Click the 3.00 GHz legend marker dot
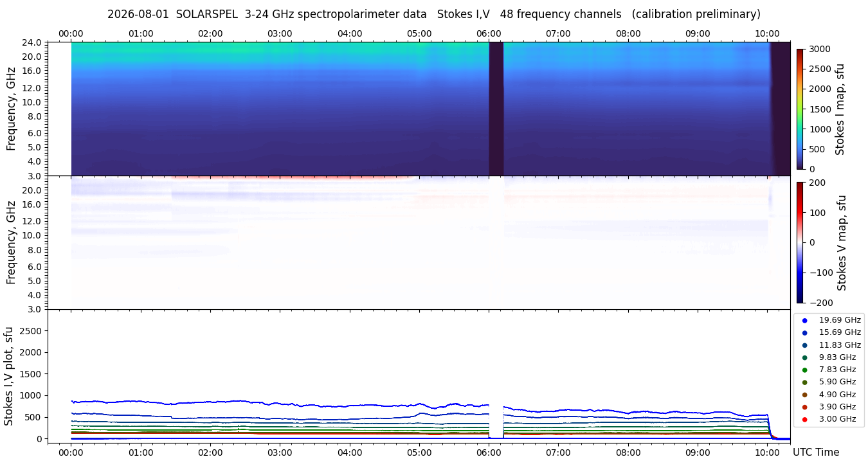 804,419
